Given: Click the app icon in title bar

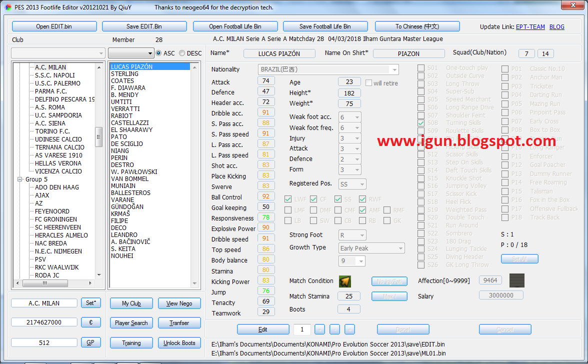Looking at the screenshot, I should (8, 7).
